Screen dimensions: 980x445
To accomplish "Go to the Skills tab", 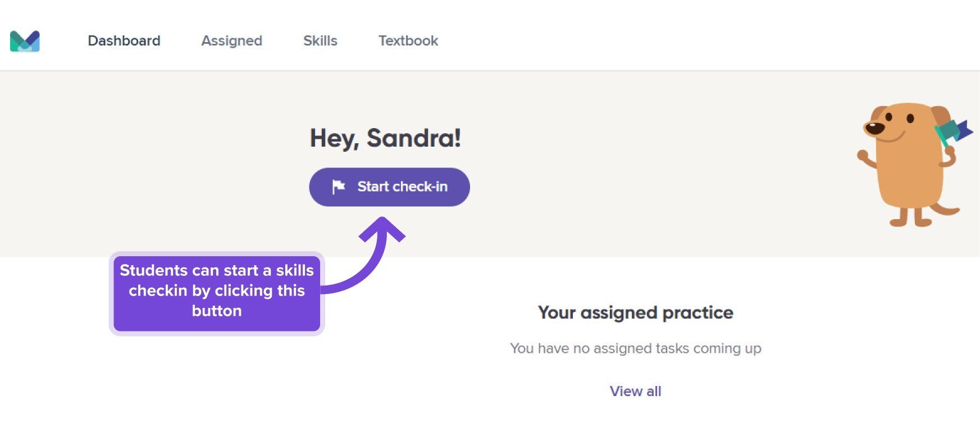I will pos(320,41).
